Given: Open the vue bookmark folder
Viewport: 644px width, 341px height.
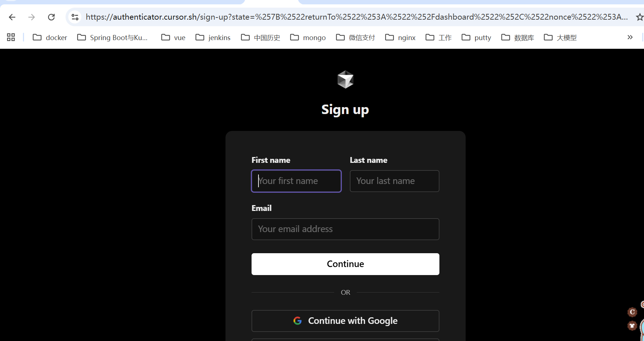Looking at the screenshot, I should [173, 38].
